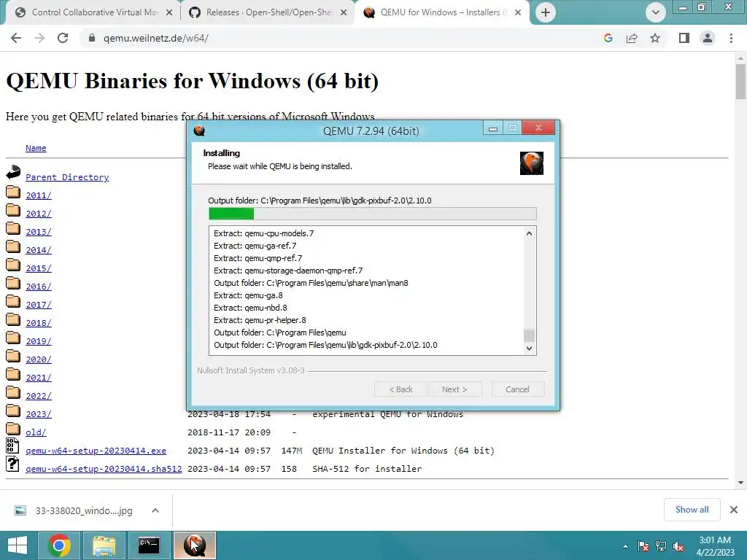The height and width of the screenshot is (560, 747).
Task: Click installer log scroll down arrow
Action: click(529, 348)
